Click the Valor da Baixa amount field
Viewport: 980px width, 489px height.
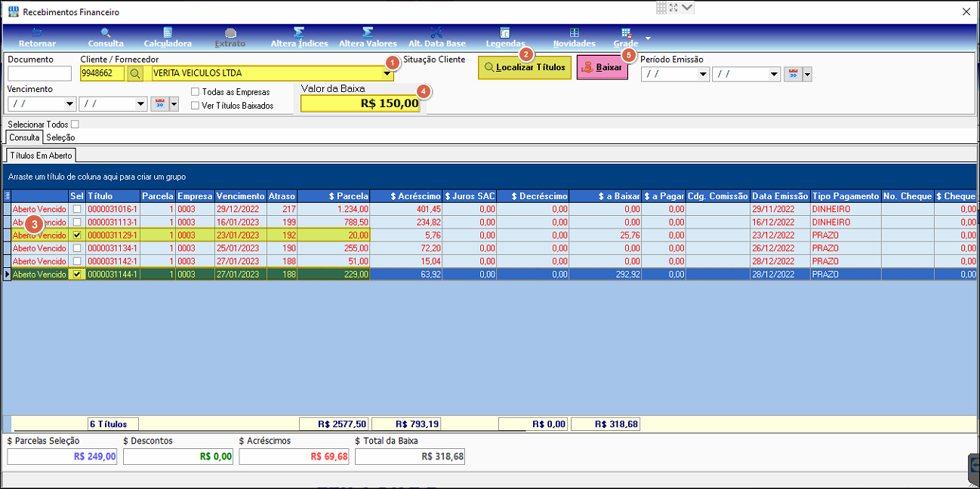pyautogui.click(x=360, y=103)
